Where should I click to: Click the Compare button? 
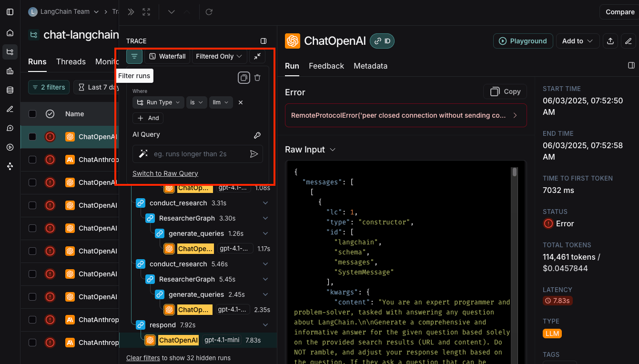(619, 12)
